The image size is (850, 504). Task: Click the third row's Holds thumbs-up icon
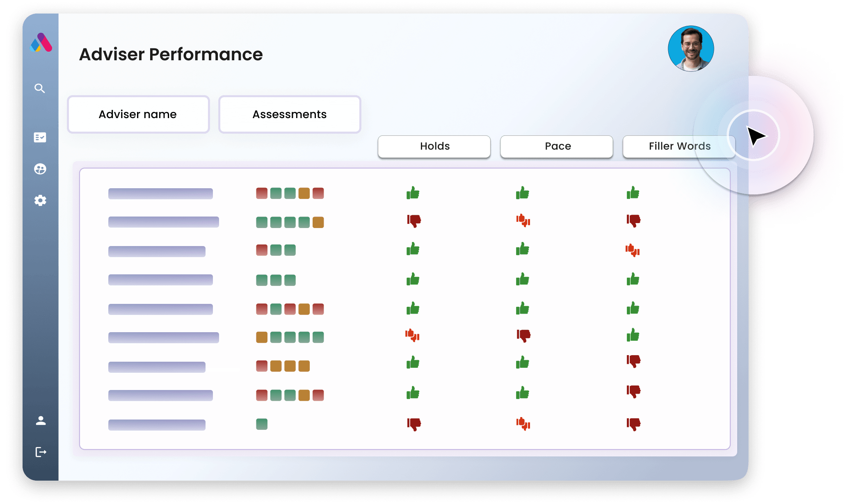(413, 249)
